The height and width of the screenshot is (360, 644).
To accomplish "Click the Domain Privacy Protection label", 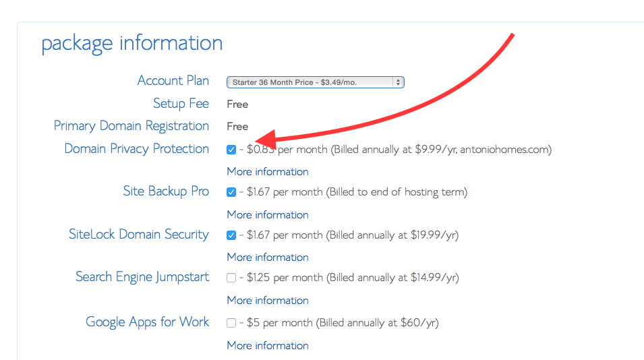I will (x=136, y=149).
